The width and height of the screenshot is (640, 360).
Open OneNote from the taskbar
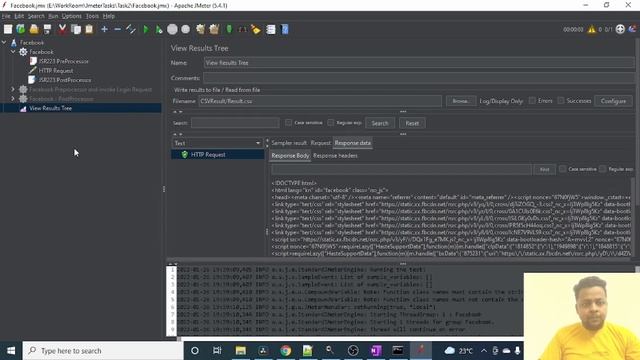click(376, 351)
